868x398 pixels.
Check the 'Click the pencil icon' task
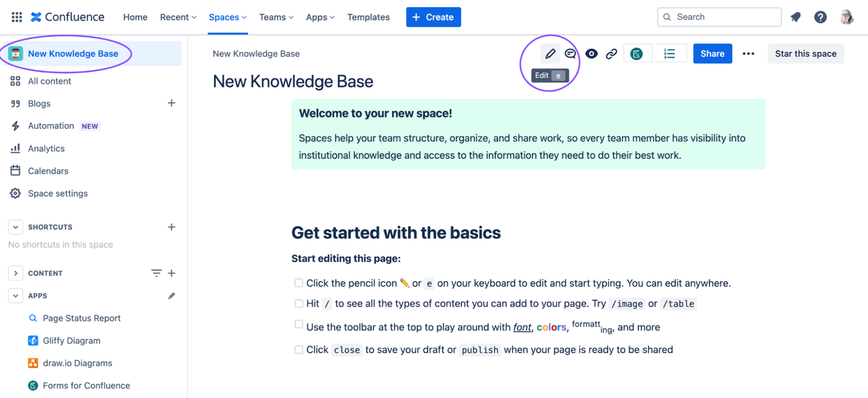pos(299,283)
